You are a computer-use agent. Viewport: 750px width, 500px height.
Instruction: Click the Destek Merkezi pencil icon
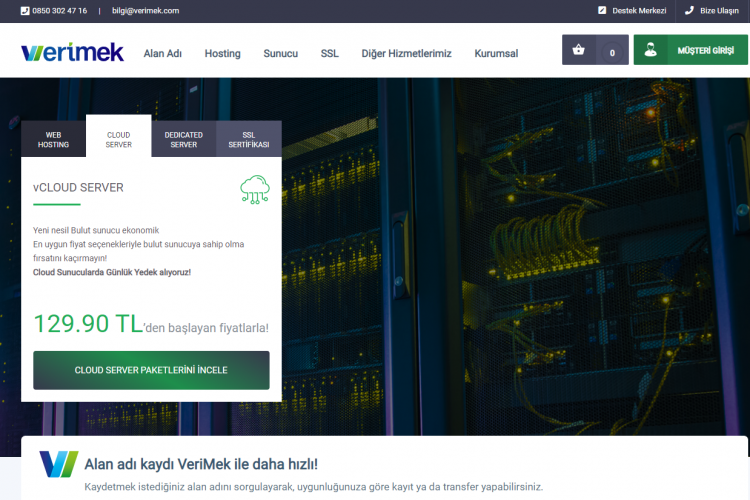[x=602, y=10]
